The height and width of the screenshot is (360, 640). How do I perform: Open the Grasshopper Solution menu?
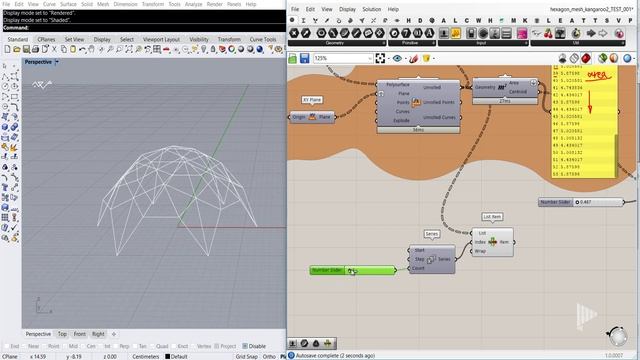(371, 9)
